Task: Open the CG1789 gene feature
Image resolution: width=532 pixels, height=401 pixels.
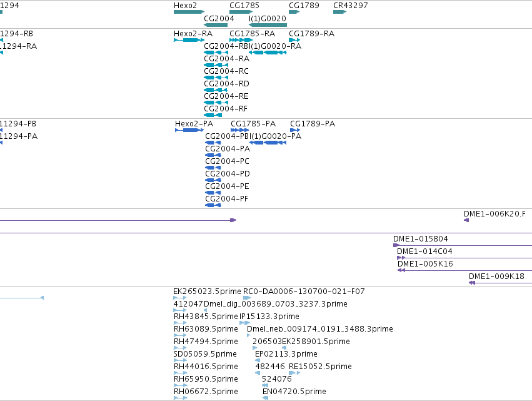Action: (304, 6)
